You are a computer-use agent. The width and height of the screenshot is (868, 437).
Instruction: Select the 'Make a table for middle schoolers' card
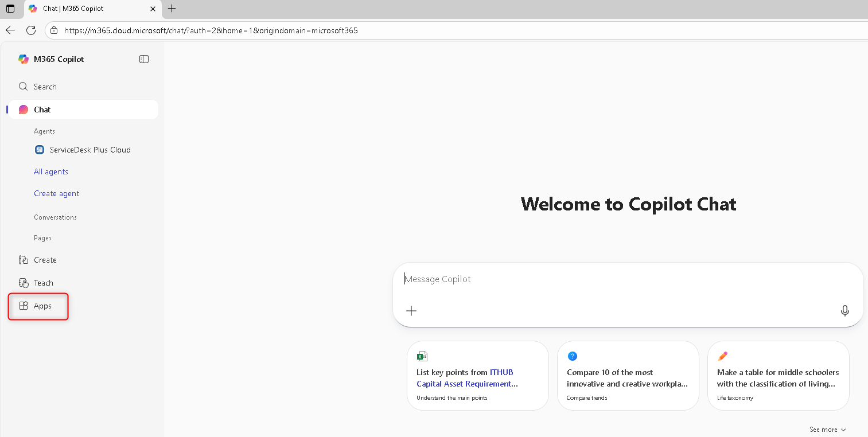click(x=779, y=376)
